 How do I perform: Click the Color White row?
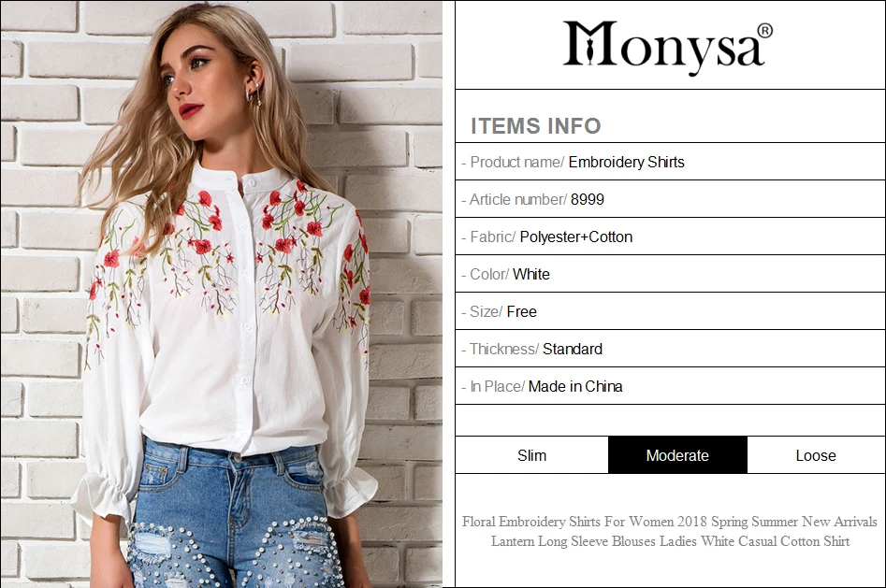point(670,274)
